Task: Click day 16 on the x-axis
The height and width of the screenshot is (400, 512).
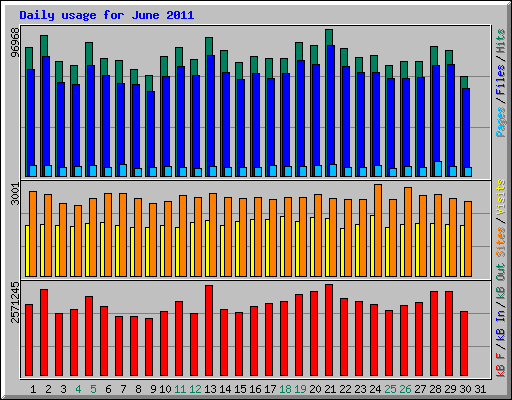Action: tap(255, 389)
